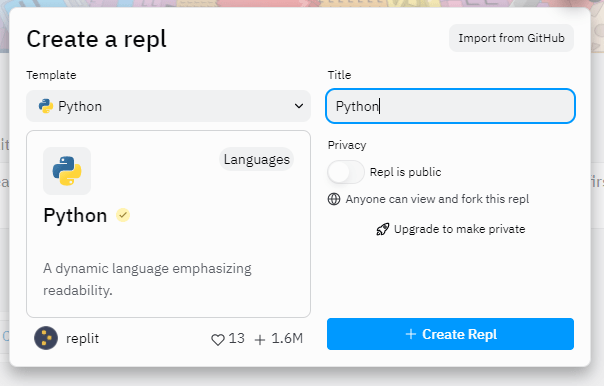Click the Create Repl button
This screenshot has width=604, height=386.
(450, 334)
